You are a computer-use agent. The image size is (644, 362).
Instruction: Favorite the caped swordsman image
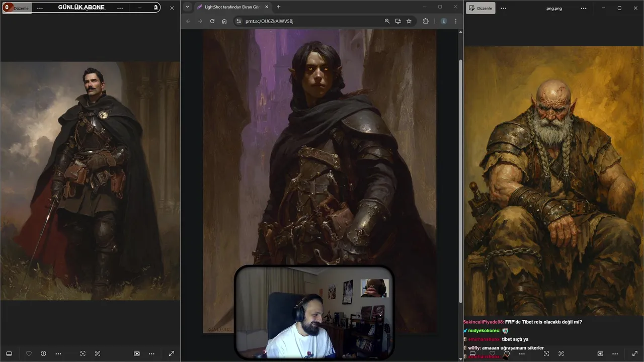pyautogui.click(x=29, y=354)
